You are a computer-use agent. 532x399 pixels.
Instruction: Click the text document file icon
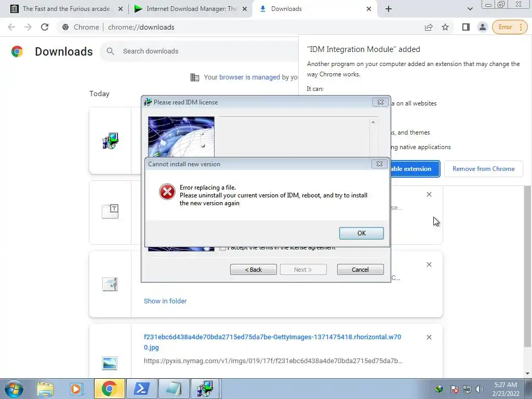click(110, 211)
